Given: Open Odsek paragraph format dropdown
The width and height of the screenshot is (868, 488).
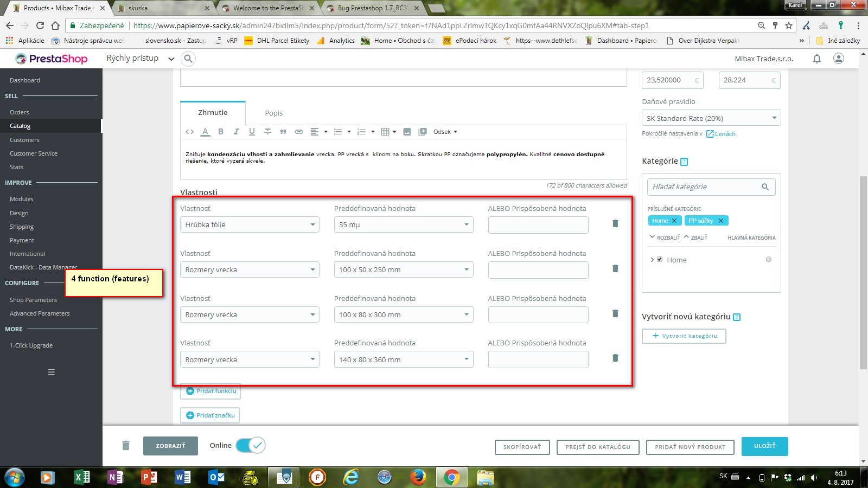Looking at the screenshot, I should pyautogui.click(x=445, y=132).
